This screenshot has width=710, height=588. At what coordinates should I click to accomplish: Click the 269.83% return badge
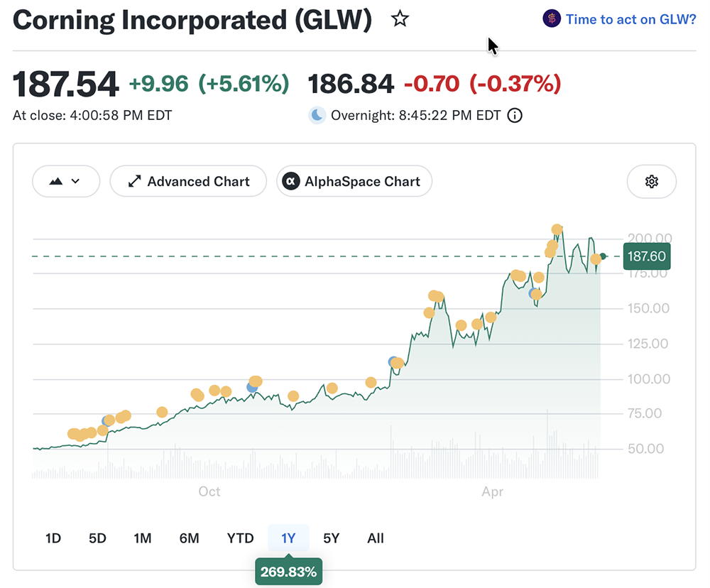pyautogui.click(x=288, y=572)
